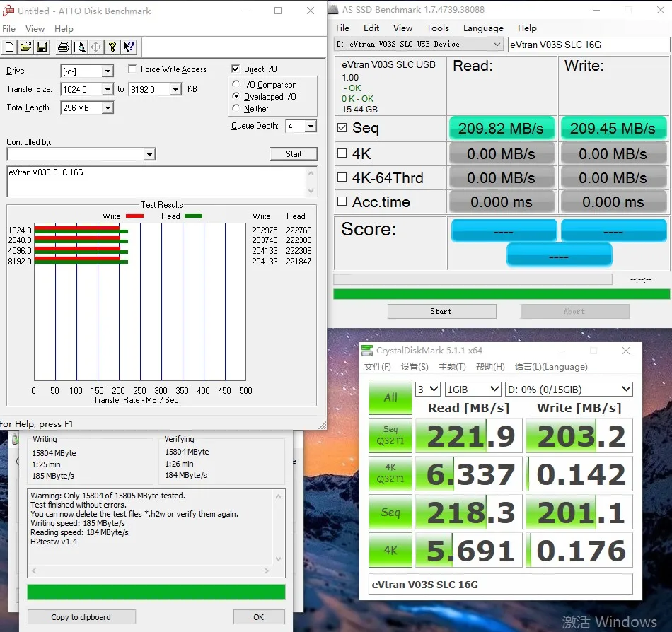Click the AS SSD Benchmark title bar icon
The width and height of the screenshot is (672, 632).
tap(333, 9)
